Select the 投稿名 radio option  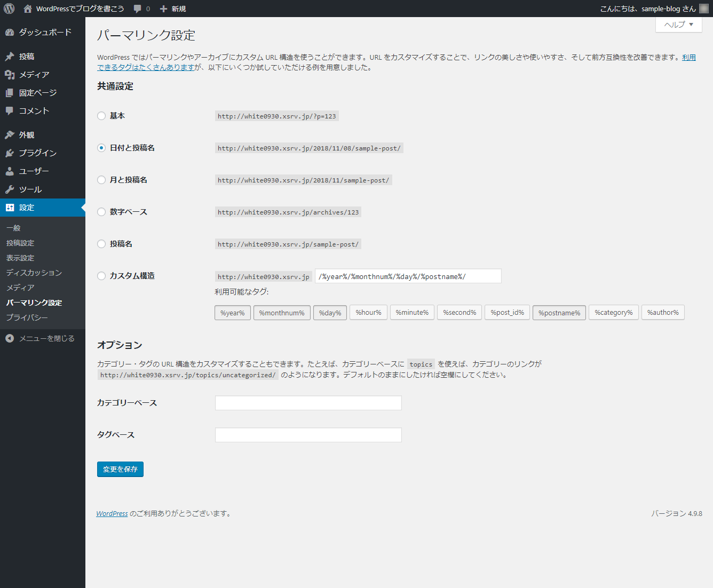[x=101, y=244]
